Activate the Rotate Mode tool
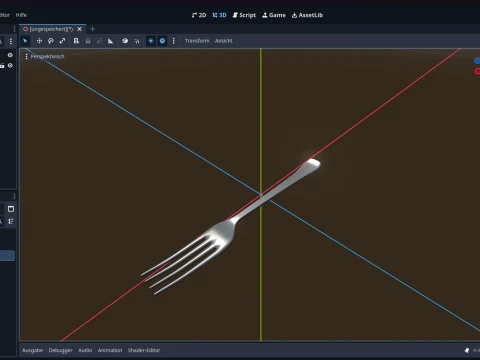Viewport: 480px width, 360px height. (51, 41)
